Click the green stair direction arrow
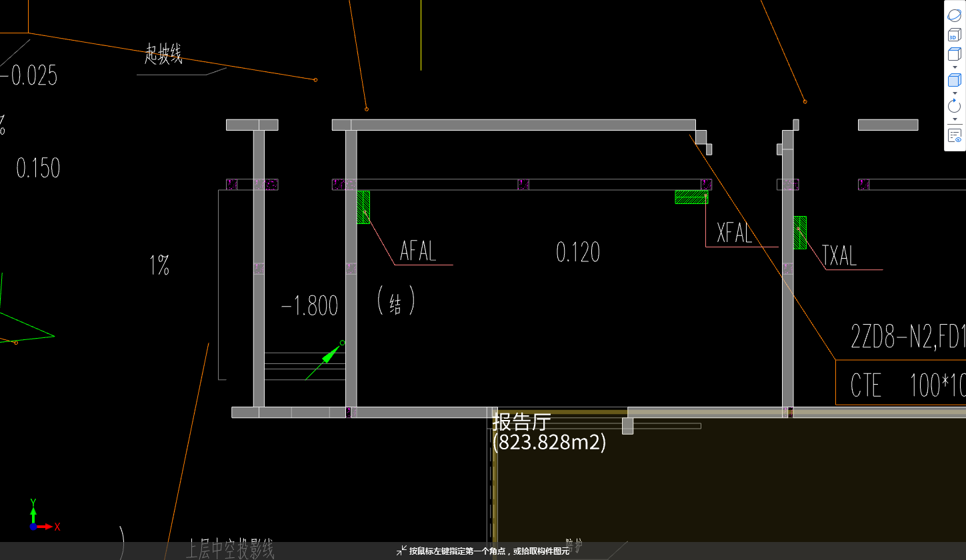Image resolution: width=966 pixels, height=560 pixels. point(330,354)
